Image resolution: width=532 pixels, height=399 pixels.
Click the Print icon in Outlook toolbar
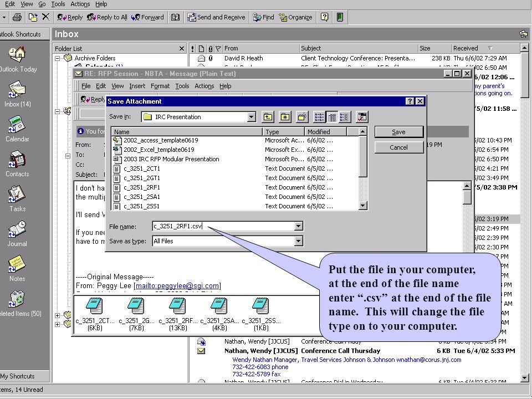[17, 17]
